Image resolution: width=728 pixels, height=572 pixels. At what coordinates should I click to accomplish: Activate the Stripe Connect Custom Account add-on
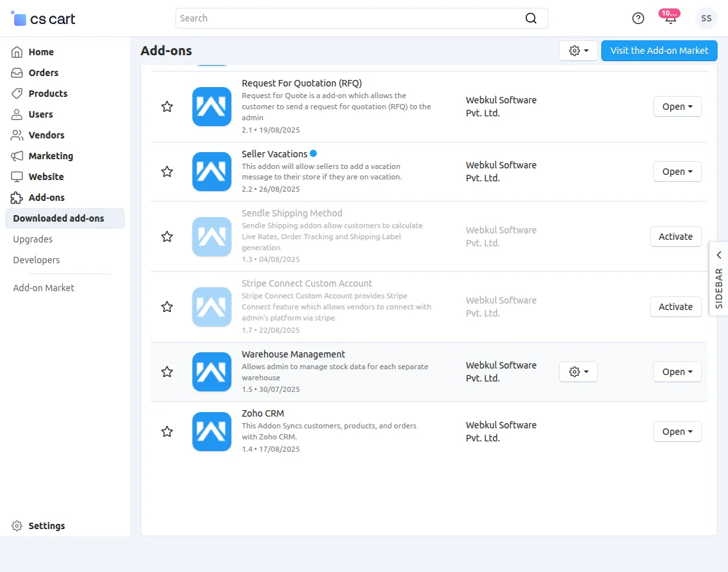pos(675,307)
